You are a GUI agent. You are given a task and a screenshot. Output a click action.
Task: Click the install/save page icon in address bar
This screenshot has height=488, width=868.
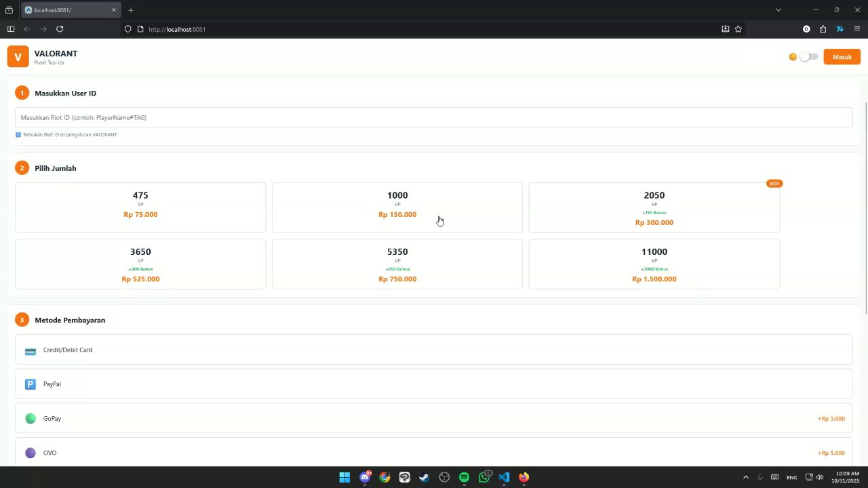click(726, 29)
